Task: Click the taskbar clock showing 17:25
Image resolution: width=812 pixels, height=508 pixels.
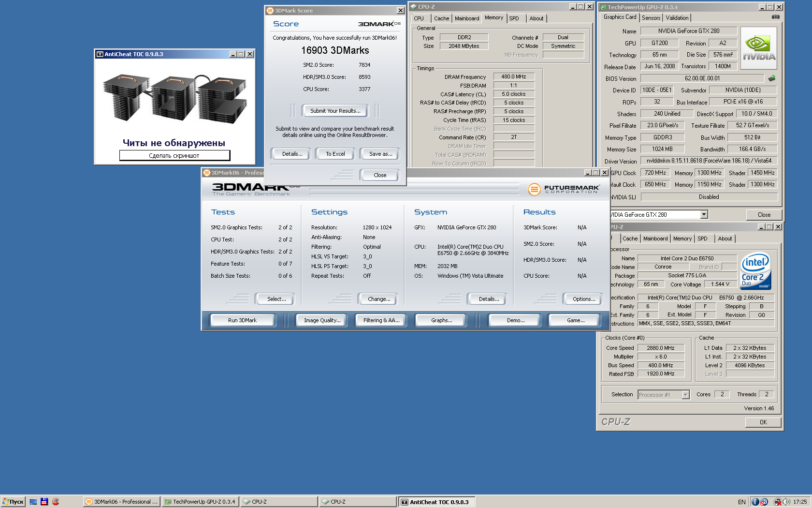Action: pos(800,502)
